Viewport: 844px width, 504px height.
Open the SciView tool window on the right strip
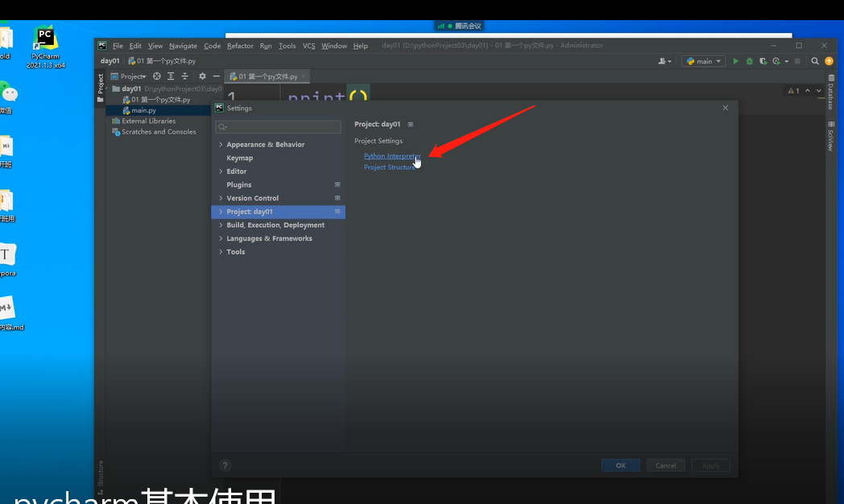coord(831,137)
